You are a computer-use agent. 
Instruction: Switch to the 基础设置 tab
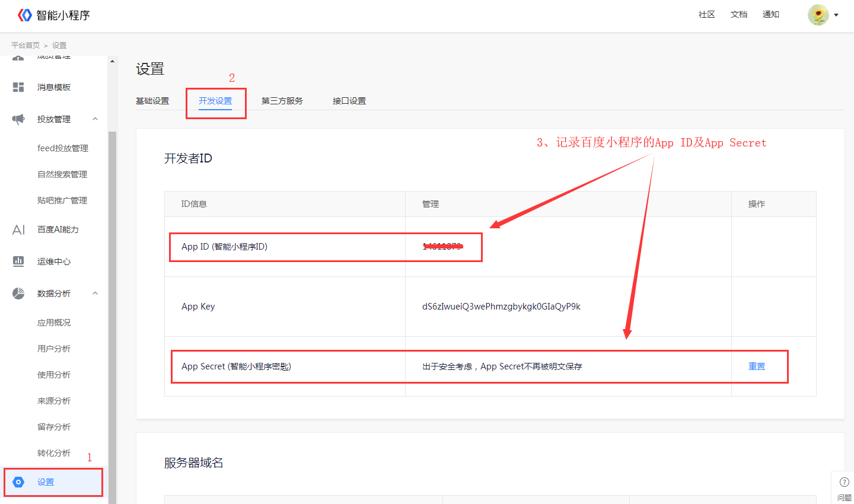point(152,101)
